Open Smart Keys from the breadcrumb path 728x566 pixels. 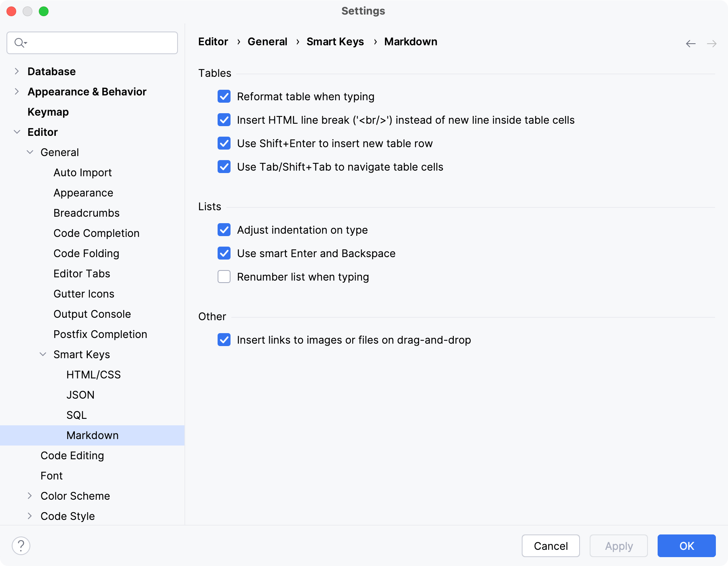click(x=335, y=42)
